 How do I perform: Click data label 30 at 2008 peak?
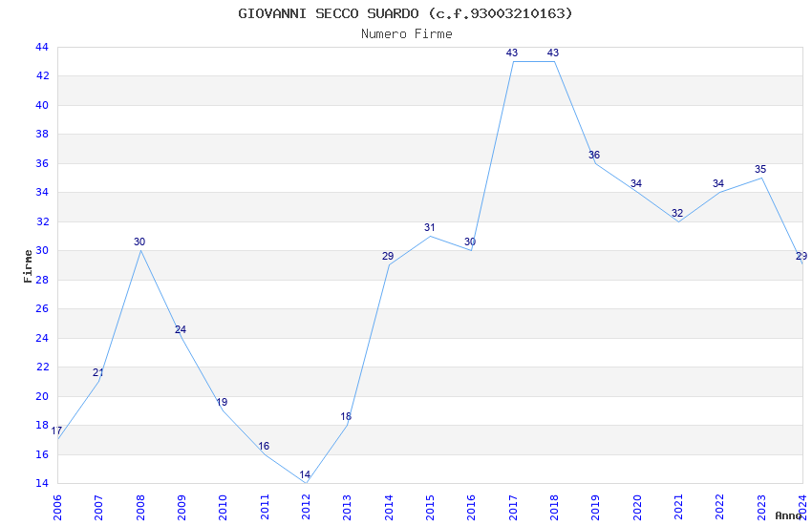coord(139,241)
